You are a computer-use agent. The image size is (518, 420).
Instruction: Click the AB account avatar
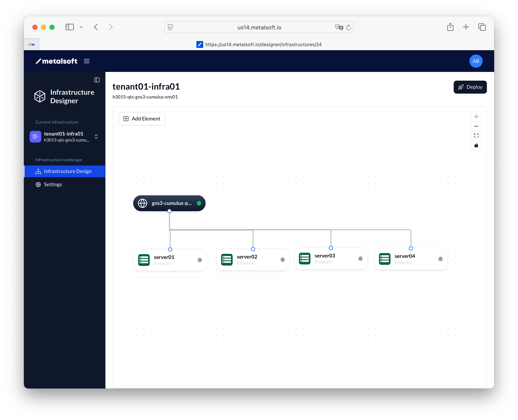point(476,61)
